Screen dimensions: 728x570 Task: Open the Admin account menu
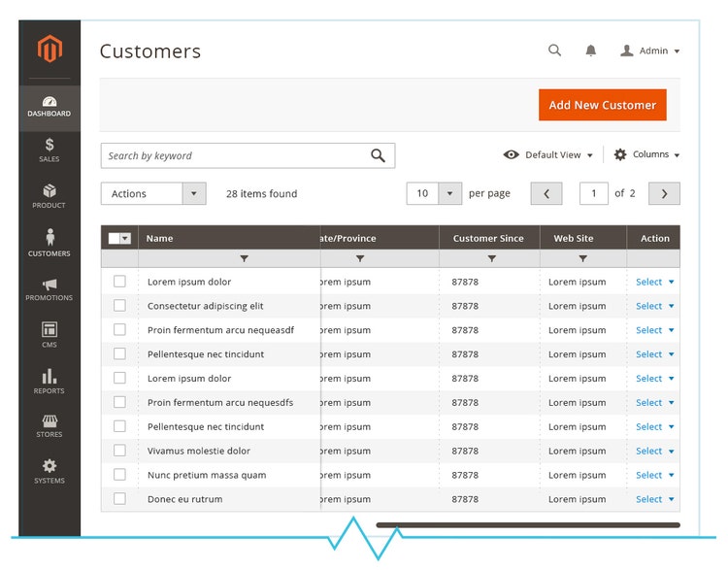[x=650, y=50]
